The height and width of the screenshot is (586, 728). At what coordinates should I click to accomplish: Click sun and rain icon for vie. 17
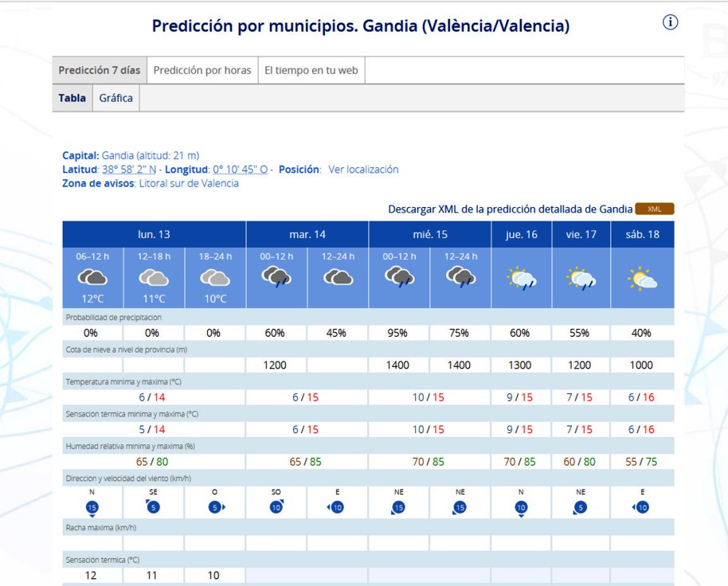(581, 279)
